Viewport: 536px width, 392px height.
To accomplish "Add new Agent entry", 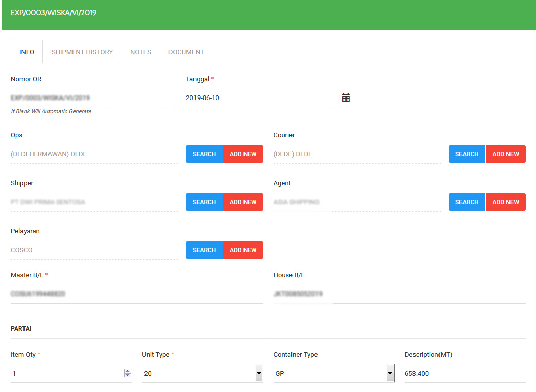I will (x=505, y=202).
